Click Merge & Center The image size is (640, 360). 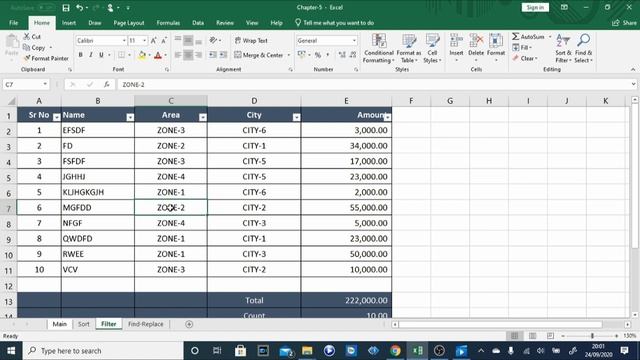pos(259,55)
